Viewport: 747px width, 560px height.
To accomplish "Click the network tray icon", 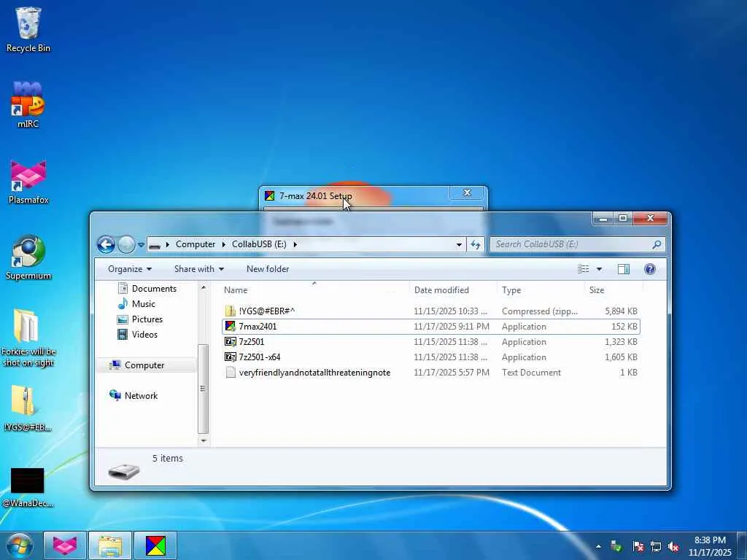I will 656,546.
